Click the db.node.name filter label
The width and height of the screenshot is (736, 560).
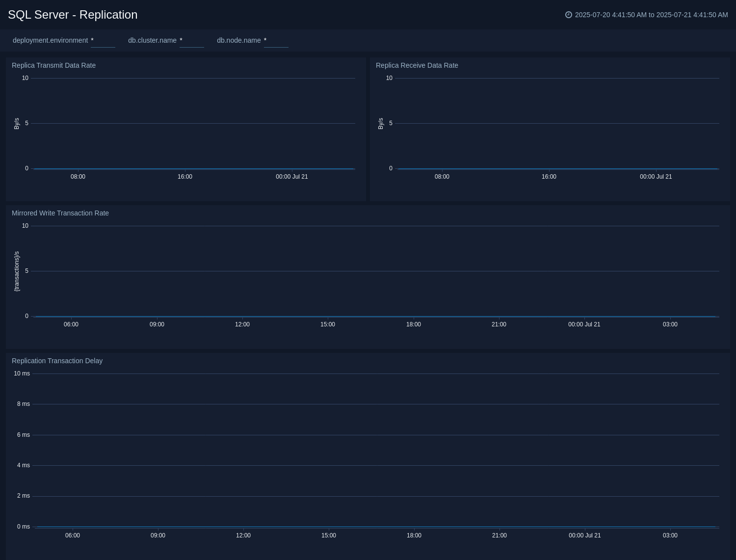pos(239,40)
